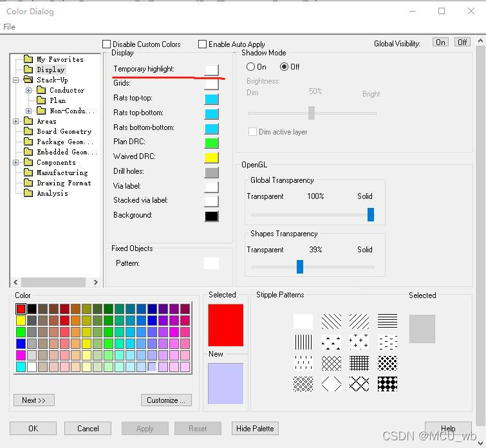Turn Global Visibility On
Screen dimensions: 486x448
[x=440, y=42]
